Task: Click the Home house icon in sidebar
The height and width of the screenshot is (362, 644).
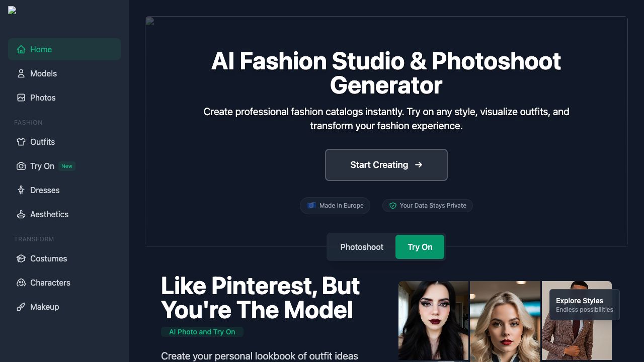Action: pyautogui.click(x=21, y=49)
